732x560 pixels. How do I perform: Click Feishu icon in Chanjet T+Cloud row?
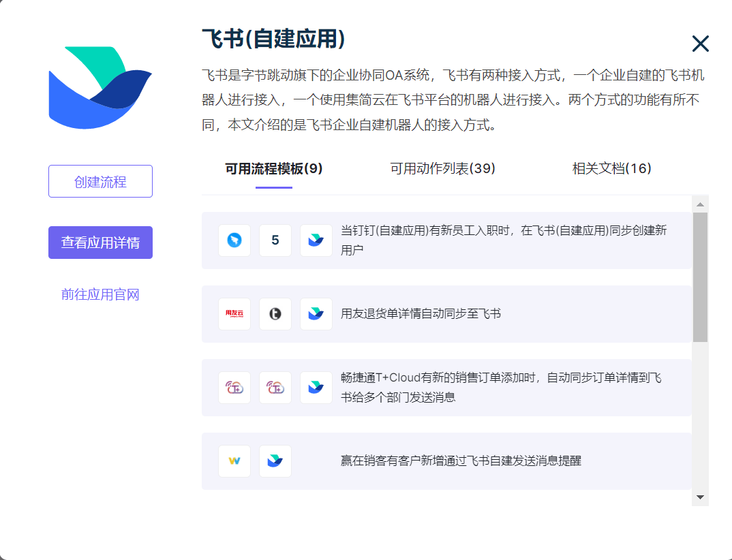tap(316, 388)
